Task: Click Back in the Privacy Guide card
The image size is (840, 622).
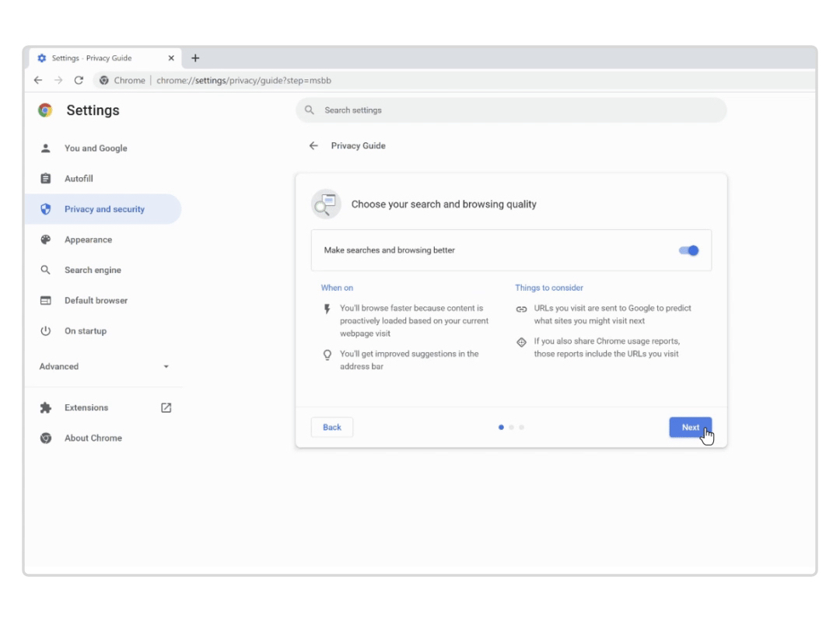Action: click(x=331, y=427)
